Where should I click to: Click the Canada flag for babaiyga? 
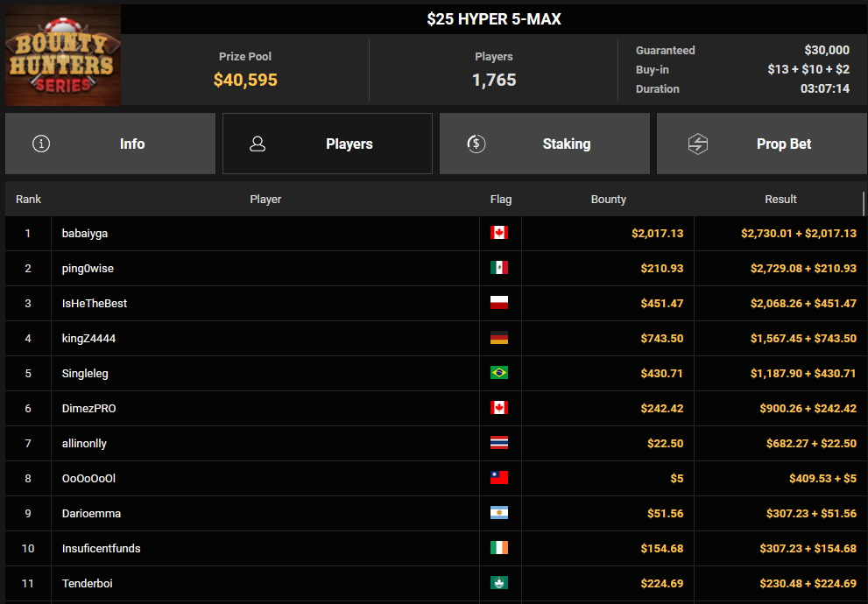[x=498, y=233]
